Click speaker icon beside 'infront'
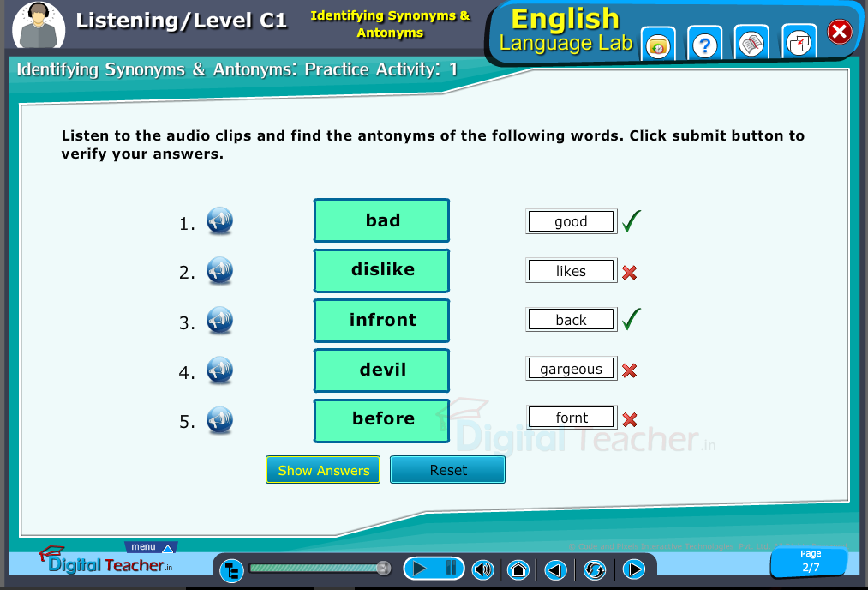The height and width of the screenshot is (590, 868). pyautogui.click(x=219, y=321)
